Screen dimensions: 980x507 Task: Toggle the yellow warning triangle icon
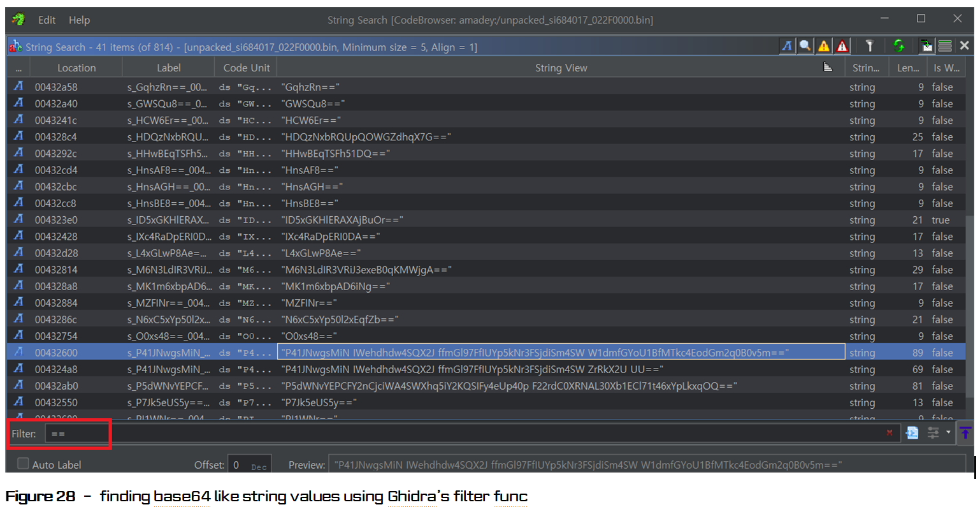point(824,46)
